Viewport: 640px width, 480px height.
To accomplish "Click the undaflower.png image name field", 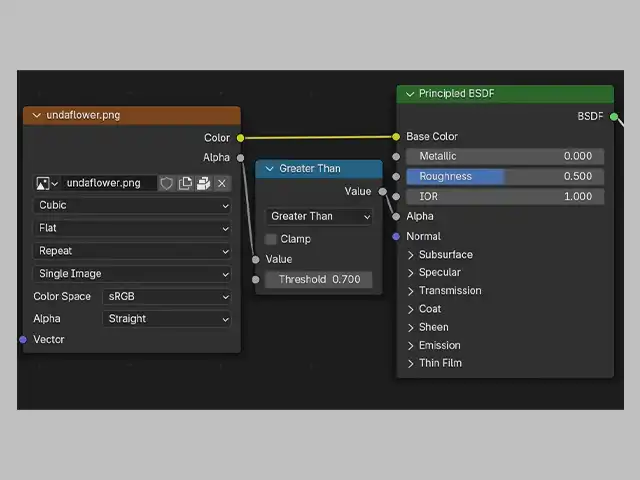I will point(109,183).
